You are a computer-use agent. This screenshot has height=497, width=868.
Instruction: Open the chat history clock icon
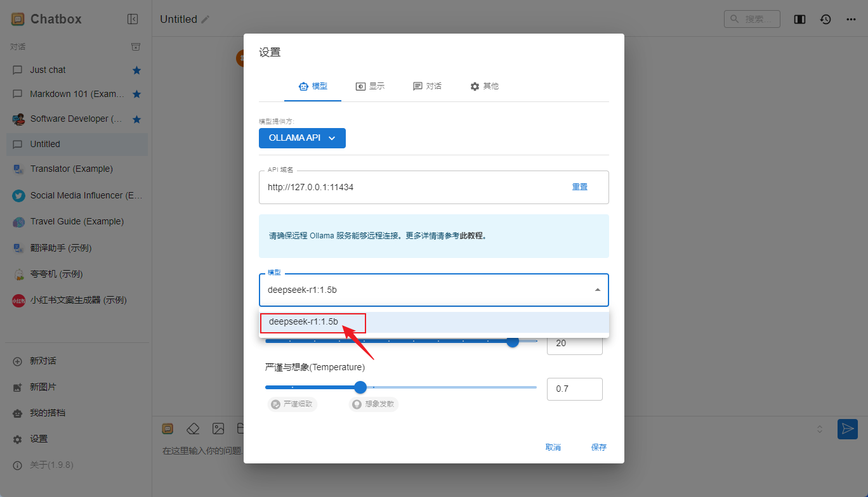pos(825,19)
